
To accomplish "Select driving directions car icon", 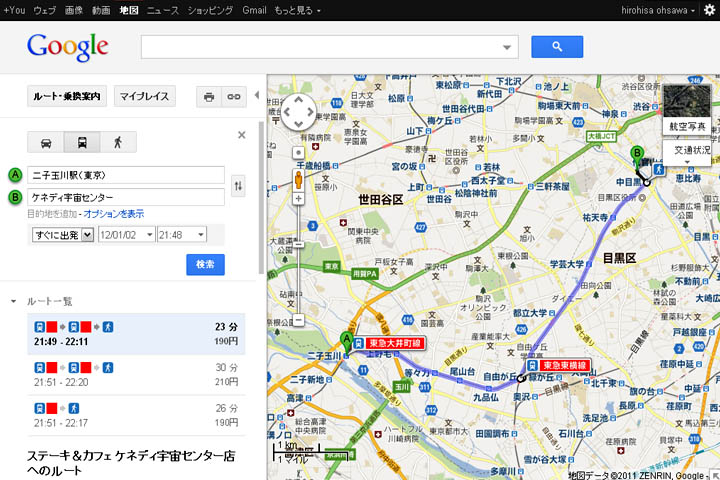I will (x=46, y=142).
